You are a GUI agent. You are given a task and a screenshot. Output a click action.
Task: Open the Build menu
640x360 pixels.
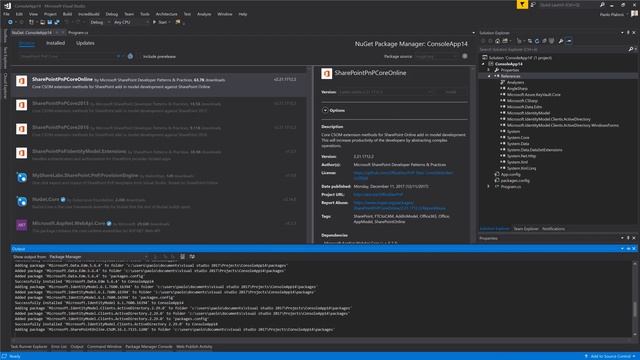(67, 14)
